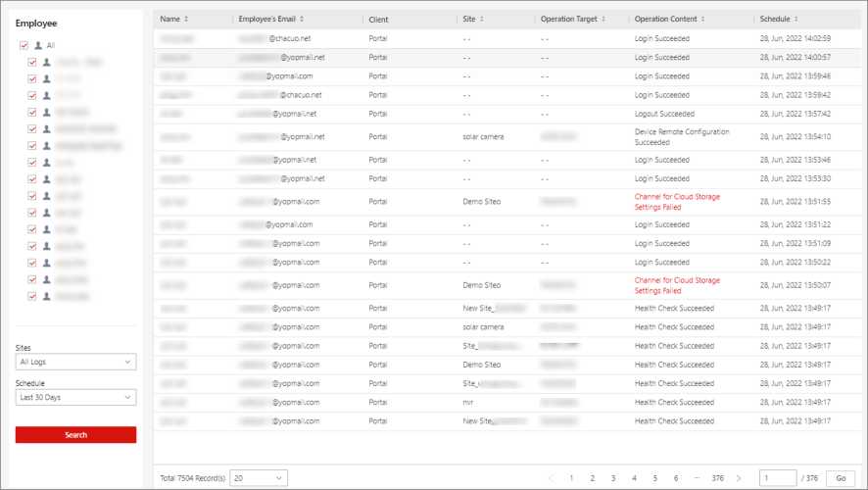868x490 pixels.
Task: Expand the Schedule Last 30 Days dropdown
Action: click(75, 397)
